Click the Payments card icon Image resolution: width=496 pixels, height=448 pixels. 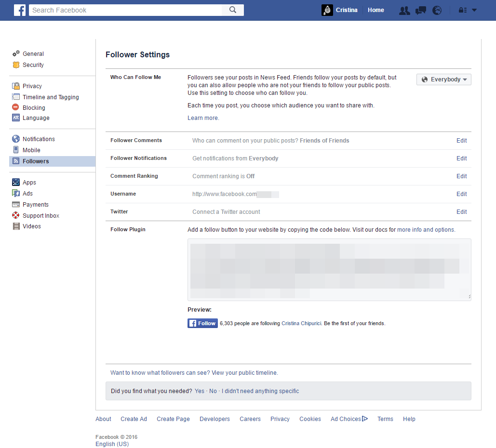coord(16,204)
